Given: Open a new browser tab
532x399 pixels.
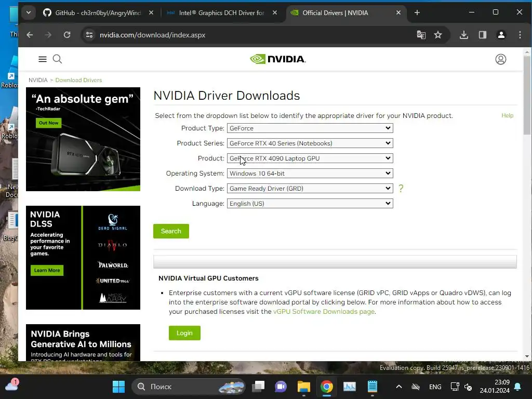Looking at the screenshot, I should [x=417, y=13].
